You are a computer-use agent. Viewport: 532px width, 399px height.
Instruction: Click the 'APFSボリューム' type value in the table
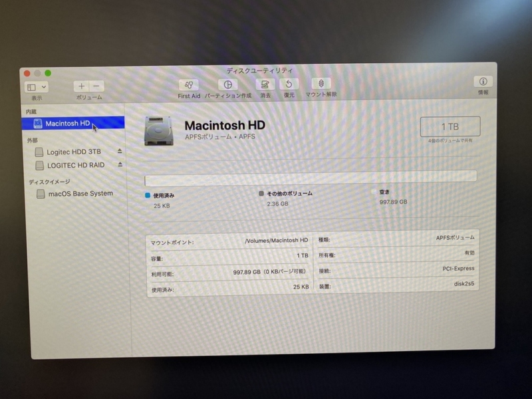pos(455,237)
